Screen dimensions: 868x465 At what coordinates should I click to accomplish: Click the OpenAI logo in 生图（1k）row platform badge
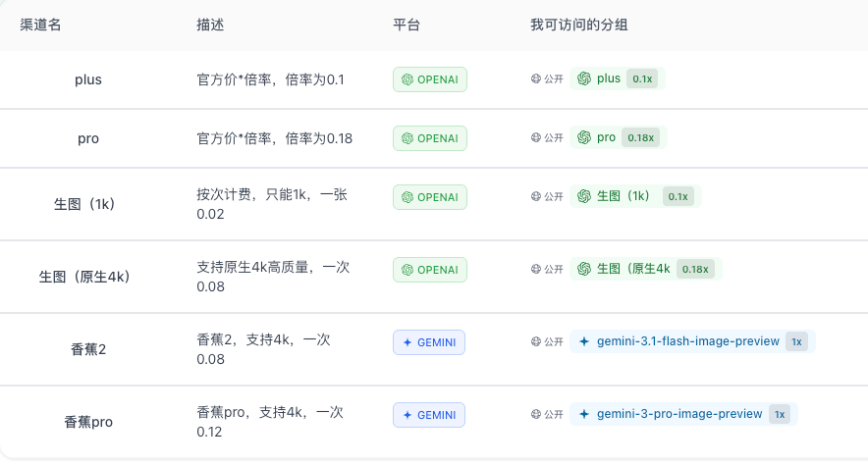(x=407, y=197)
